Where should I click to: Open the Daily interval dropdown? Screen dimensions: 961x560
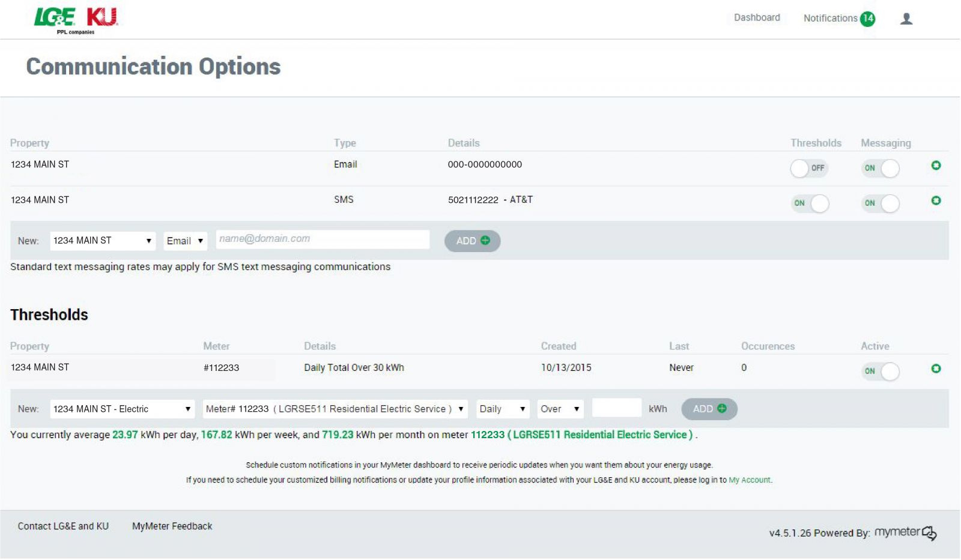503,409
